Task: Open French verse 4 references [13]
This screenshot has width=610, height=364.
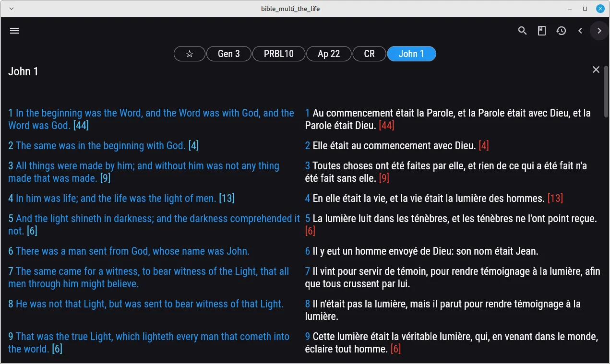Action: pos(555,199)
